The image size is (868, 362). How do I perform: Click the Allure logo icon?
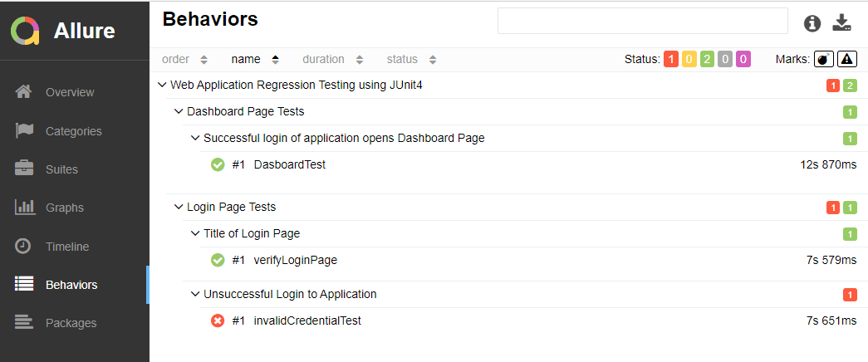(x=25, y=32)
